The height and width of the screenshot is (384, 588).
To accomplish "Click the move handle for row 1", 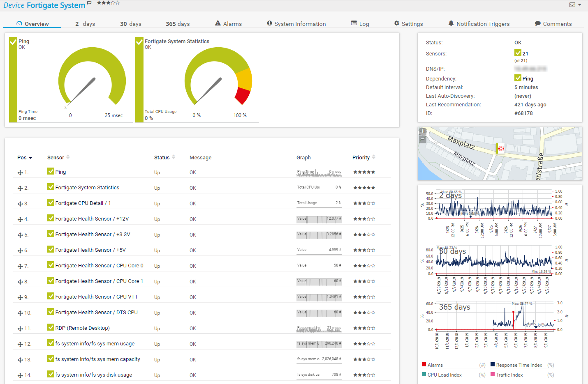I will click(x=20, y=173).
